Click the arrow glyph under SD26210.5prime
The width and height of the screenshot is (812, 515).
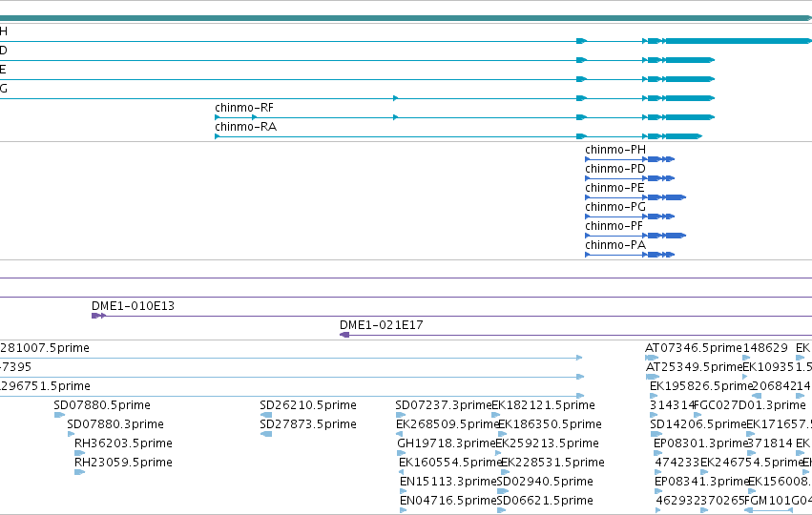265,415
